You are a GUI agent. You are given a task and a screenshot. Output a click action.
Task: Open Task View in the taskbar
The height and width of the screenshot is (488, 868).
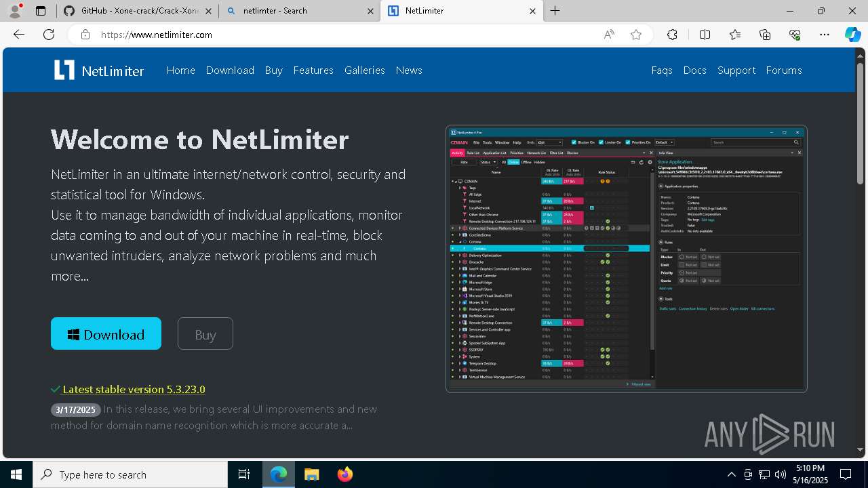[244, 474]
